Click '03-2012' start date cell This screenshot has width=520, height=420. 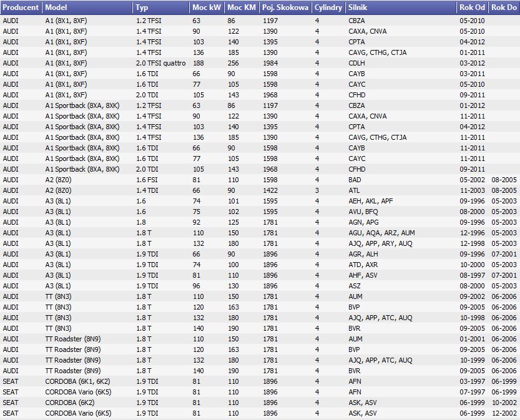(472, 63)
